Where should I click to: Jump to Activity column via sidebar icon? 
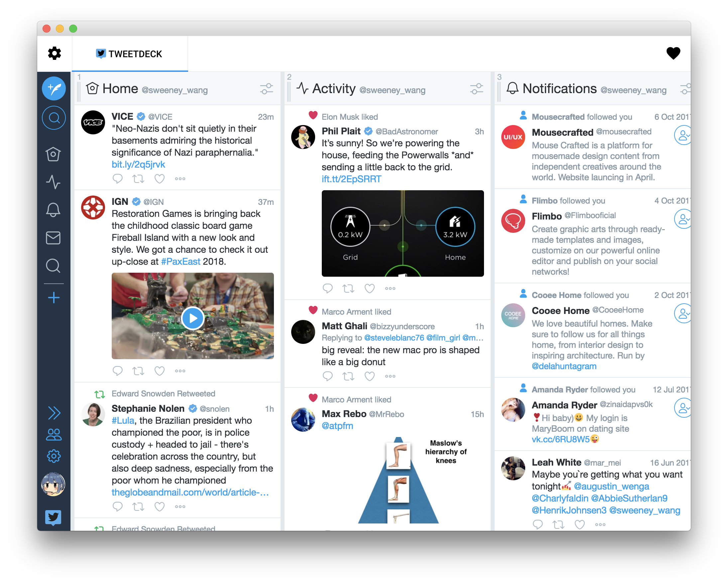click(x=53, y=182)
